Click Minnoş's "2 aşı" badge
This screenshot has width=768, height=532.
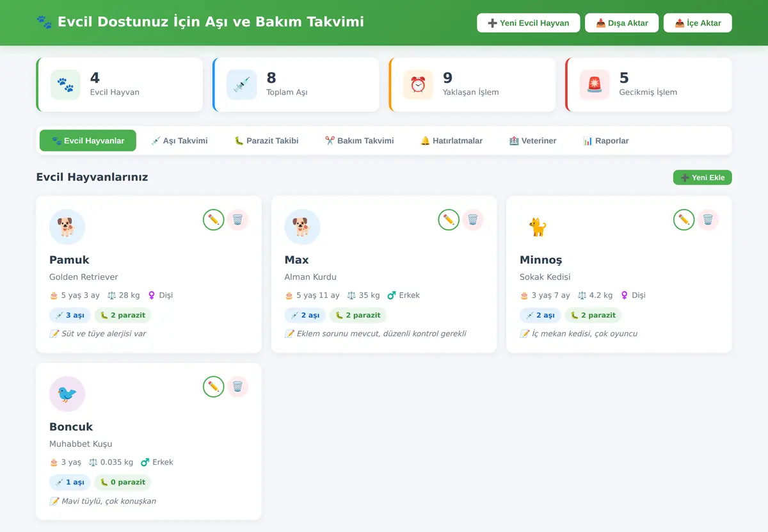540,316
